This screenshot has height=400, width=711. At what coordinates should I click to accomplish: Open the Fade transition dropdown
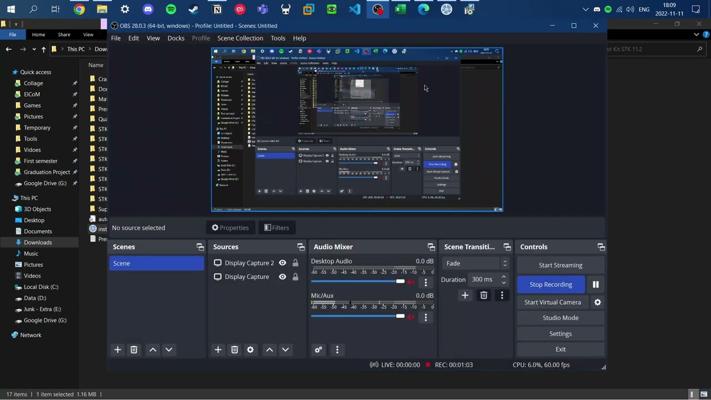coord(476,263)
